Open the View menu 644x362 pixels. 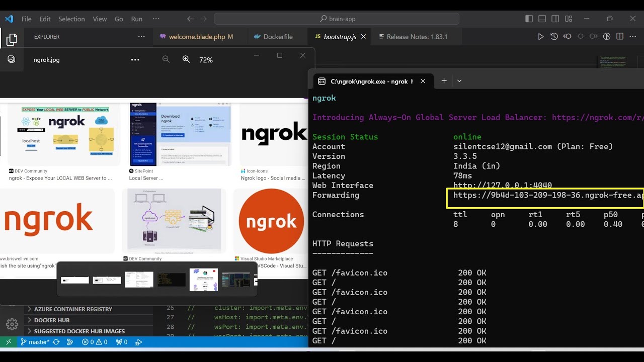coord(100,19)
